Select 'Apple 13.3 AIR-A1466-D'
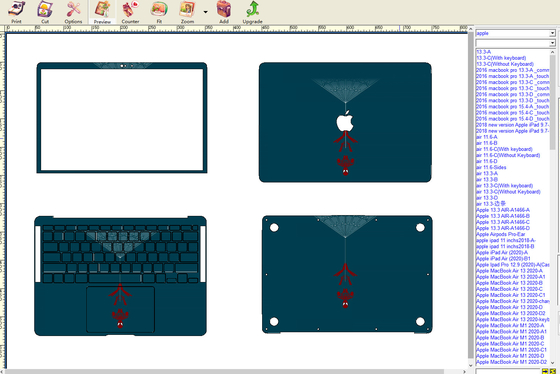 pos(503,228)
